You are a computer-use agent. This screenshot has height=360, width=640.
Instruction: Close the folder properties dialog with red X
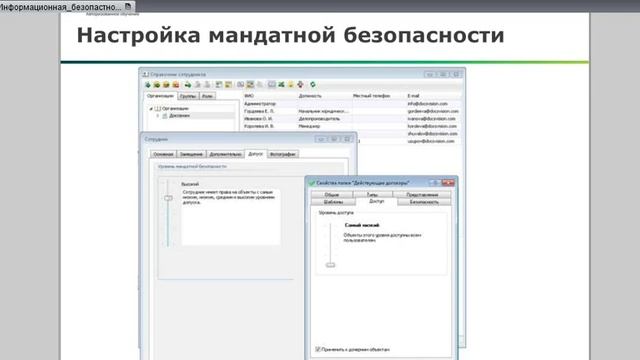[448, 183]
